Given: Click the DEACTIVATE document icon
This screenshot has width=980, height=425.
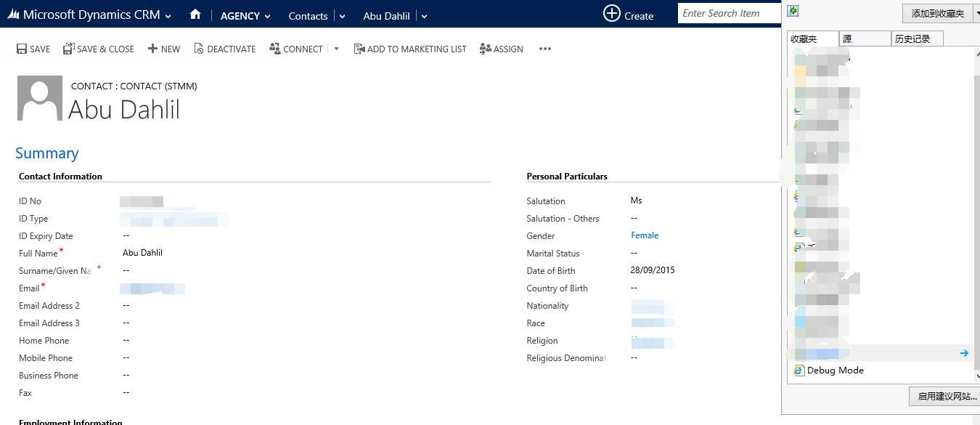Looking at the screenshot, I should 197,49.
